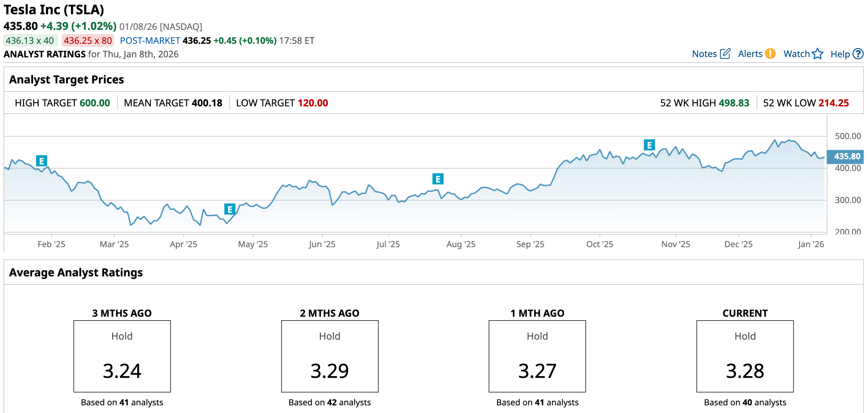Viewport: 868px width, 413px height.
Task: Click the Notes pencil edit icon
Action: click(725, 54)
